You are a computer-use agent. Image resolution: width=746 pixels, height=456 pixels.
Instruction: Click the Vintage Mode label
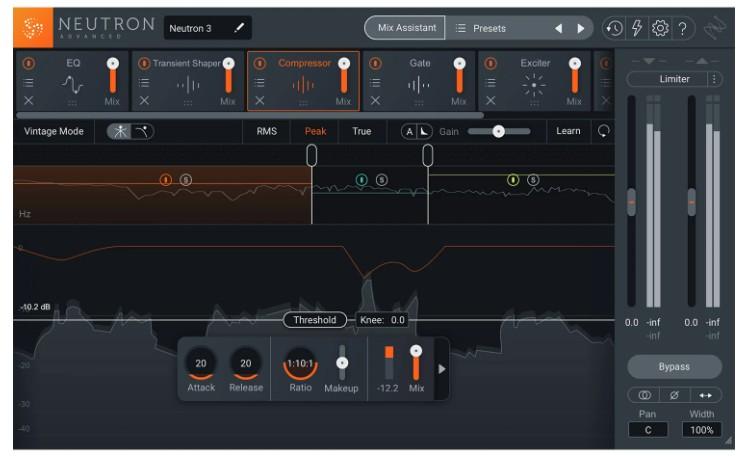pyautogui.click(x=54, y=131)
